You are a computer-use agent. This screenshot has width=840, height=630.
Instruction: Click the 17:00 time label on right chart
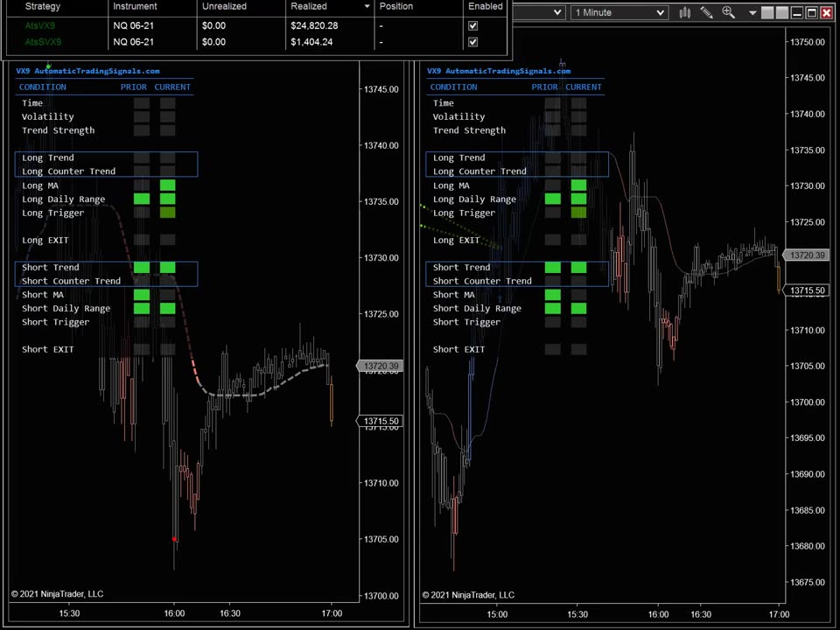click(x=779, y=614)
